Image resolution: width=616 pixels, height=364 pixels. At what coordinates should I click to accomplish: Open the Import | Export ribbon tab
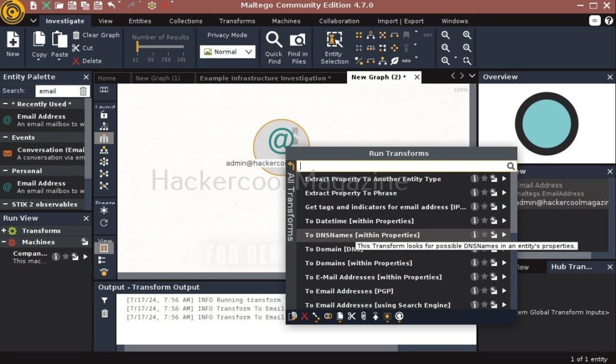click(400, 21)
